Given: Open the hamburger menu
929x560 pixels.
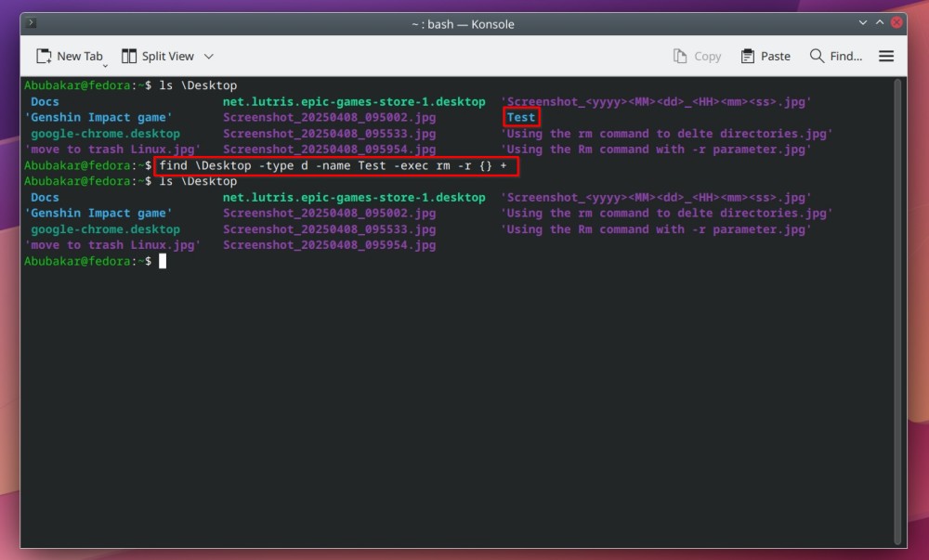Looking at the screenshot, I should 886,56.
